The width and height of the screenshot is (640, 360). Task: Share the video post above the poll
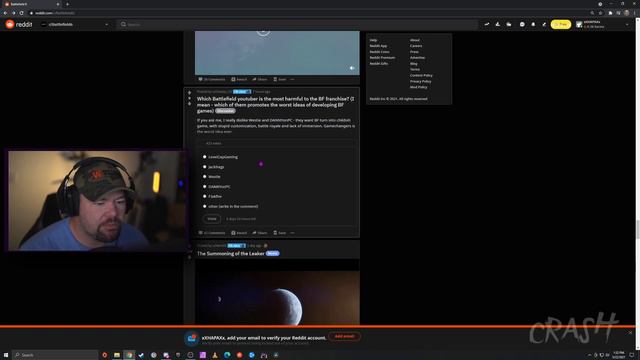click(x=260, y=79)
